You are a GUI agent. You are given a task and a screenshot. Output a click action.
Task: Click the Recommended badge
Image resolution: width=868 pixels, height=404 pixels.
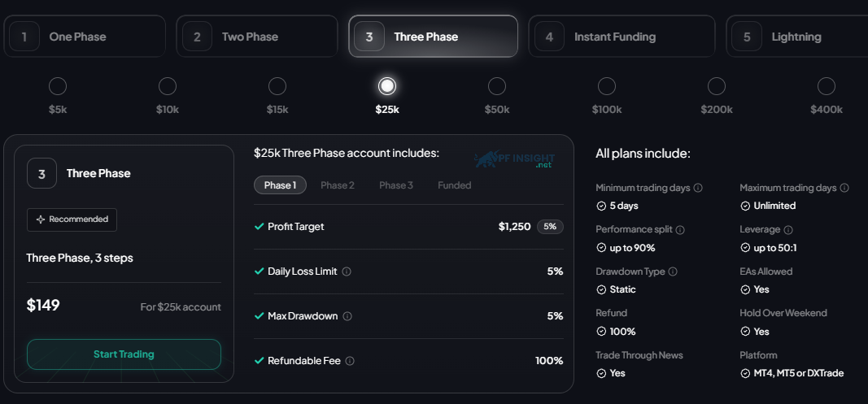tap(72, 219)
